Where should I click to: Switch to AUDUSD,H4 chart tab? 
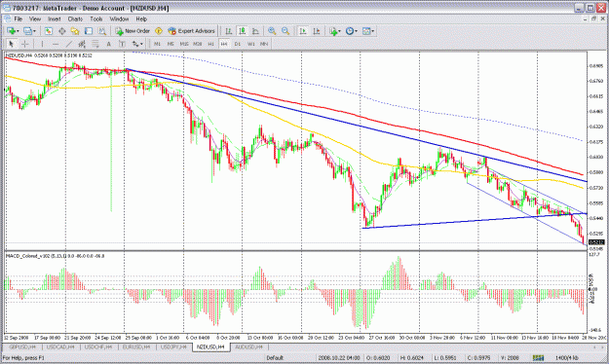pyautogui.click(x=249, y=346)
